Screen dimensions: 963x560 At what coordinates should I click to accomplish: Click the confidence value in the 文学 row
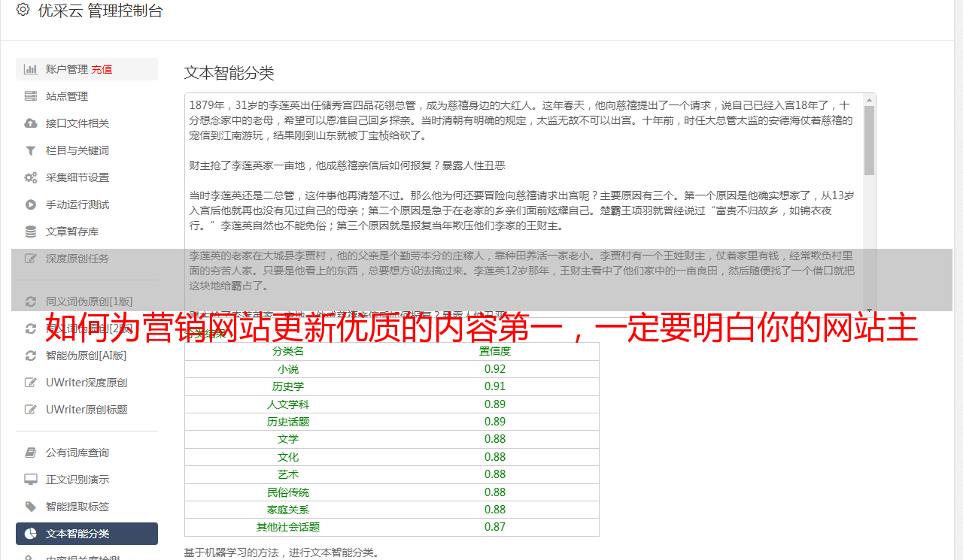pyautogui.click(x=495, y=439)
